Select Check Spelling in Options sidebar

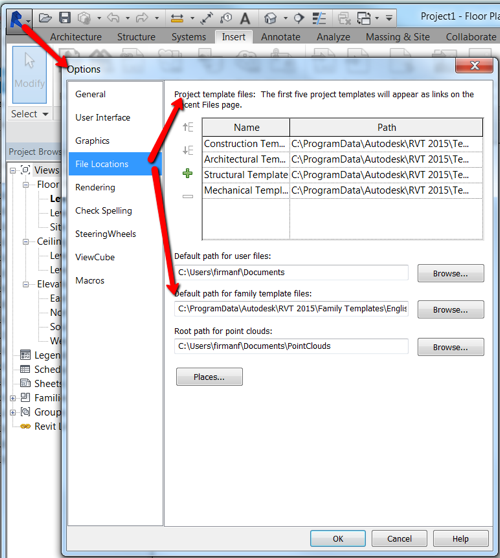point(104,211)
